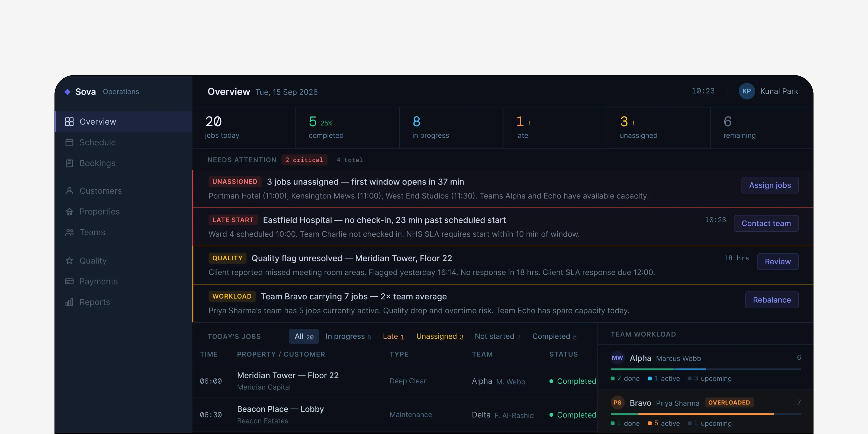Show Unassigned jobs tab

click(x=440, y=336)
